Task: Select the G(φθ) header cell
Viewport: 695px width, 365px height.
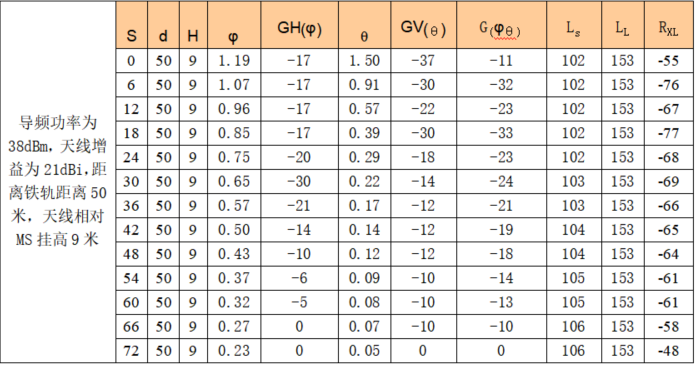Action: coord(501,25)
